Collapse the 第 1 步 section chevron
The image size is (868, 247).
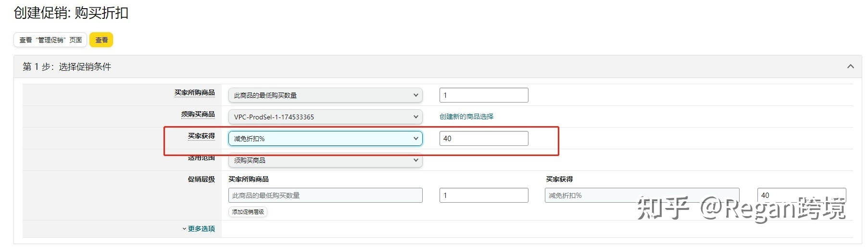850,66
